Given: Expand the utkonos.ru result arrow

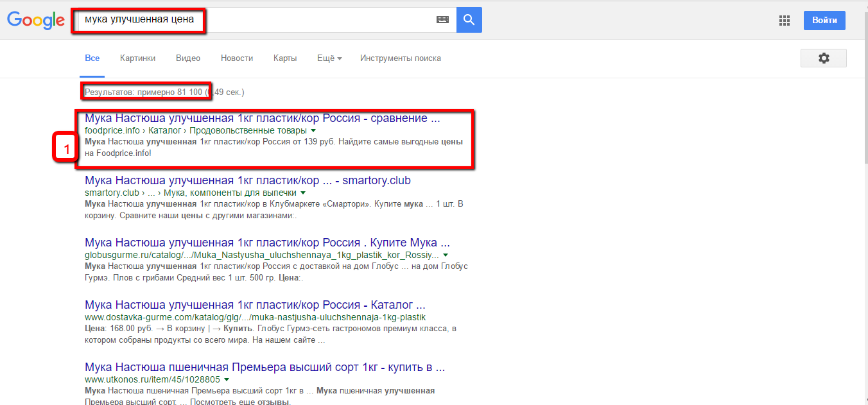Looking at the screenshot, I should (227, 380).
